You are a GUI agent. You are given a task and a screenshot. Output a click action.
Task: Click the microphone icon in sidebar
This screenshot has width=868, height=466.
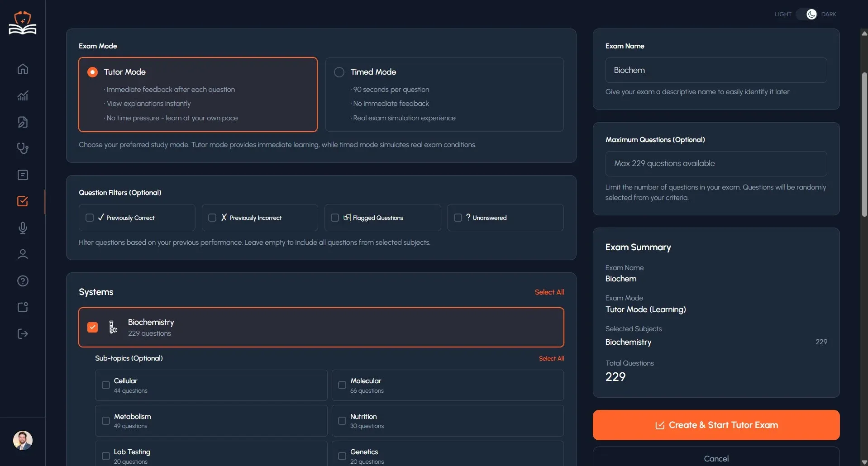pos(22,228)
